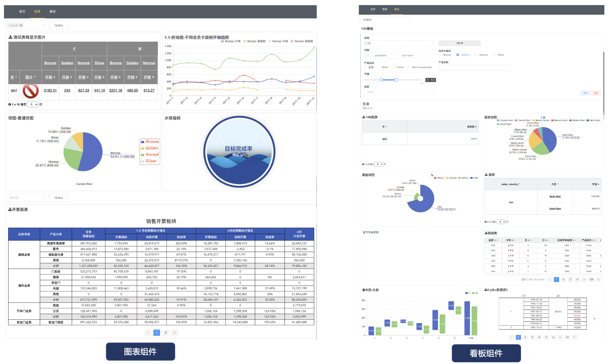Open rows-per-page dropdown under 测试表格
The height and width of the screenshot is (364, 612).
33,104
